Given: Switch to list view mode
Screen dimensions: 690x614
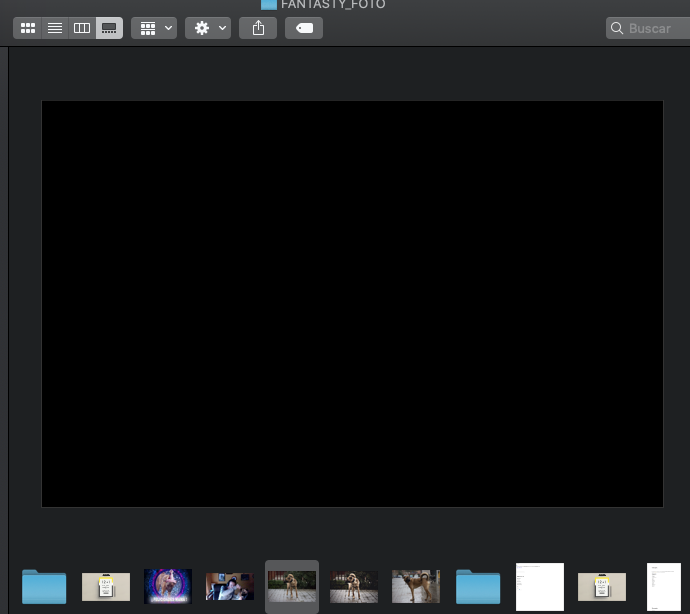Looking at the screenshot, I should pos(55,28).
